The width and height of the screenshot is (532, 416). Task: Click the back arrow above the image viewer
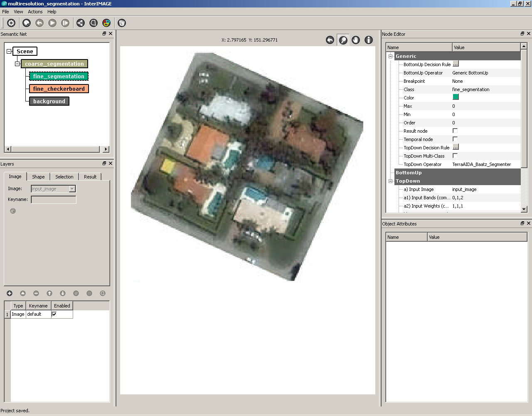[330, 40]
